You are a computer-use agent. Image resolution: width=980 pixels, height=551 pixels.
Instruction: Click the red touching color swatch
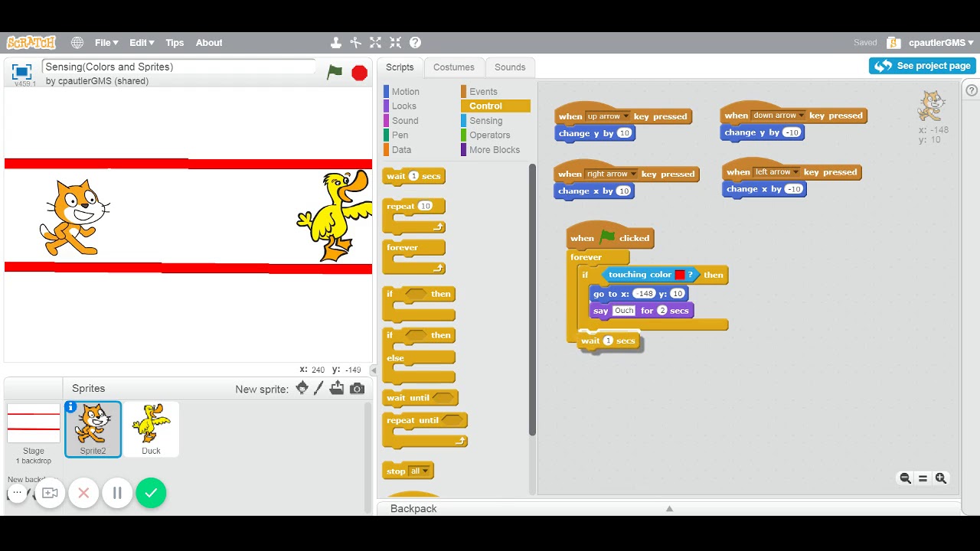click(x=679, y=275)
